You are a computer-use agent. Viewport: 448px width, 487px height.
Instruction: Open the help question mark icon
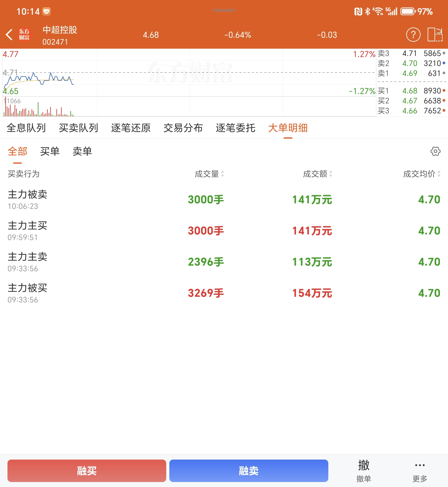tap(413, 35)
